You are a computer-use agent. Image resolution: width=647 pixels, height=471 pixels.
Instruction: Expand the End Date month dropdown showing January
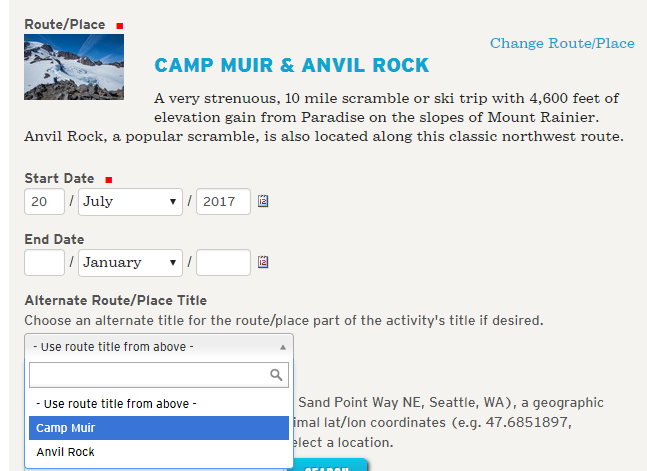coord(130,263)
